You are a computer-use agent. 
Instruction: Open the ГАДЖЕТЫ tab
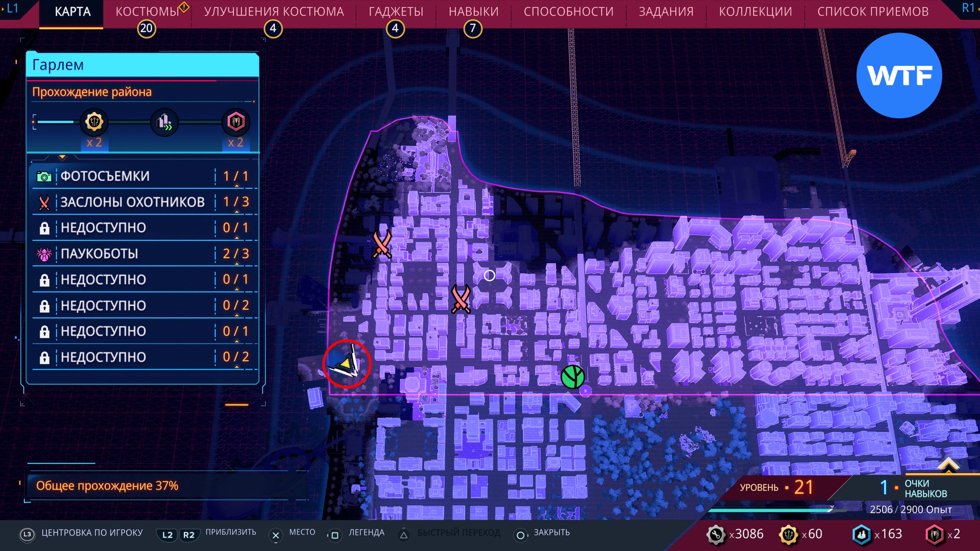pyautogui.click(x=396, y=12)
